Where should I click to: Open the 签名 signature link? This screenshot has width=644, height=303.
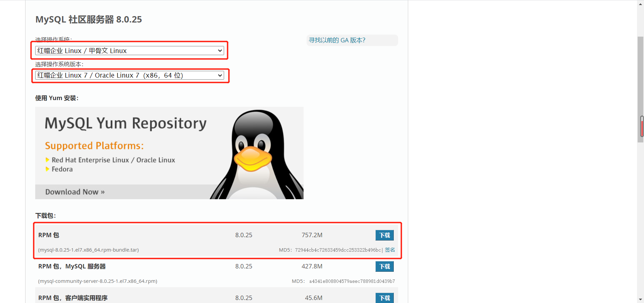click(x=389, y=250)
